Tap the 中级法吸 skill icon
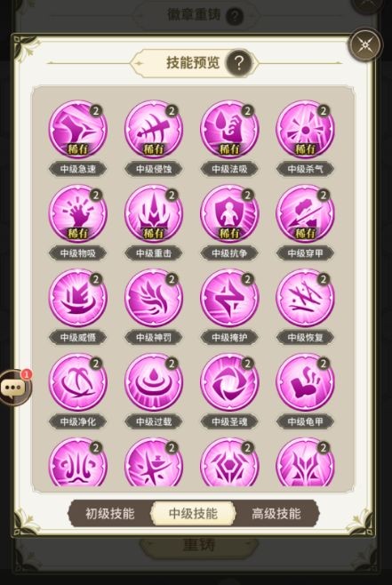 coord(229,130)
